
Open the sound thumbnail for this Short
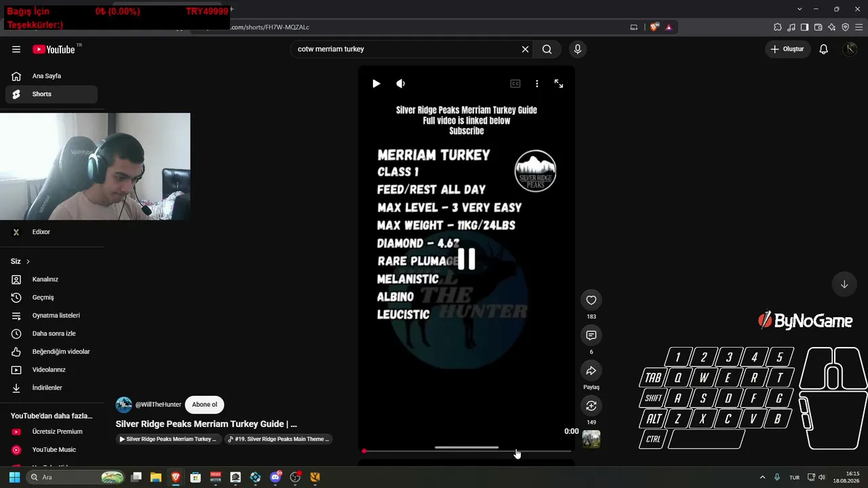(x=591, y=439)
